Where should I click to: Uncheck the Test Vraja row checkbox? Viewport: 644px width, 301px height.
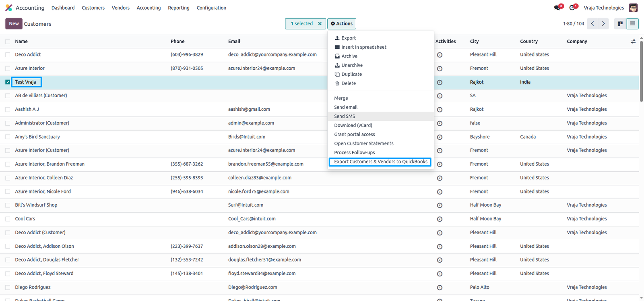click(8, 82)
